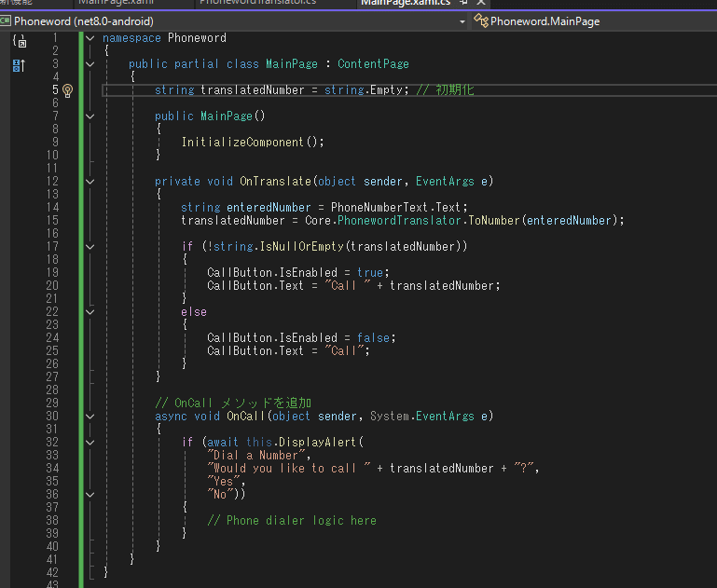Click the 'namespace' keyword on line 1

point(131,38)
